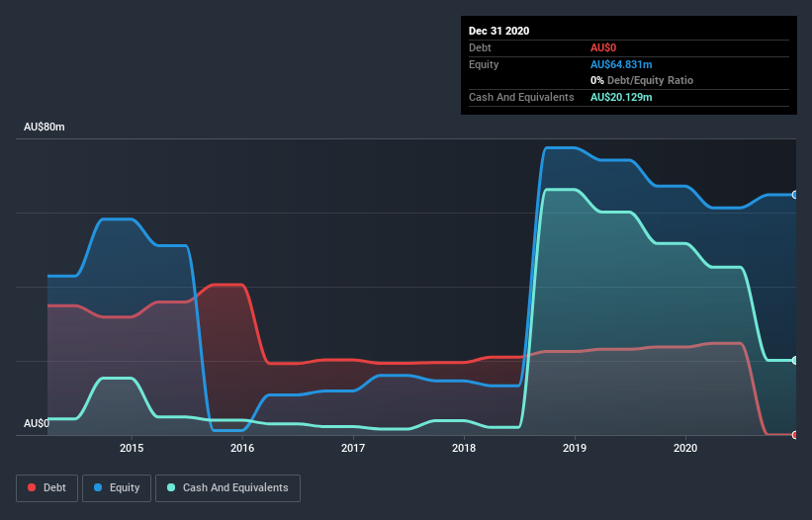Image resolution: width=812 pixels, height=520 pixels.
Task: Click the Cash And Equivalents tooltip row label
Action: 521,97
